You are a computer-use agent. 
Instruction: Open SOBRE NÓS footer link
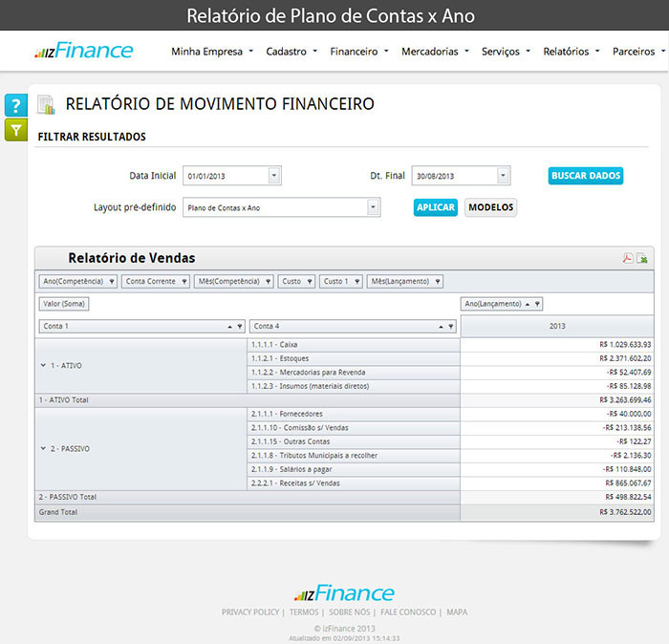(x=350, y=612)
